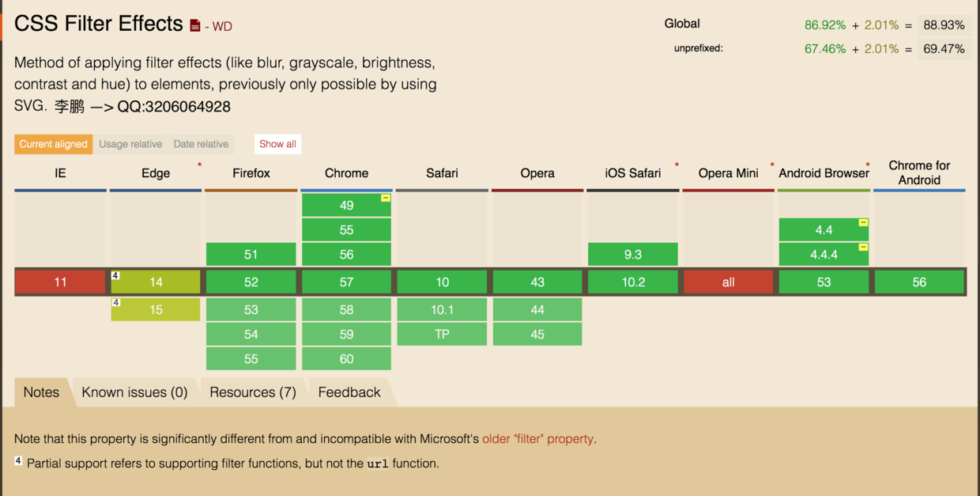Click the WD specification document icon

click(x=195, y=26)
